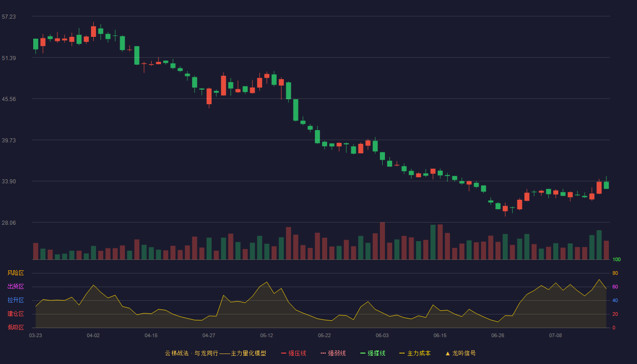The image size is (637, 364).
Task: Click the 57.23 price axis label
Action: (9, 16)
